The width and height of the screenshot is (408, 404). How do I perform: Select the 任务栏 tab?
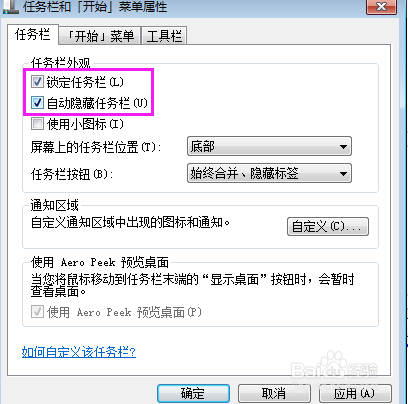tap(33, 34)
